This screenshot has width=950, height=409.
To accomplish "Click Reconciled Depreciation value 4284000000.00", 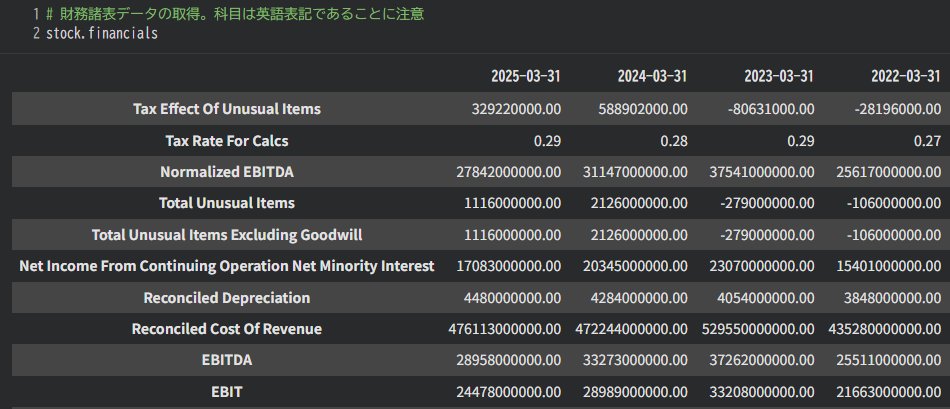I will [639, 298].
